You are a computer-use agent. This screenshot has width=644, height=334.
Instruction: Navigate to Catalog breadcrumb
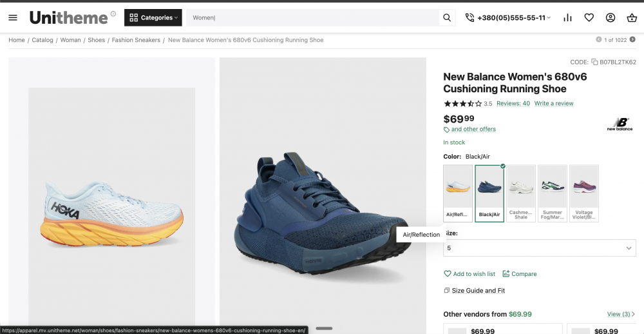(x=43, y=40)
